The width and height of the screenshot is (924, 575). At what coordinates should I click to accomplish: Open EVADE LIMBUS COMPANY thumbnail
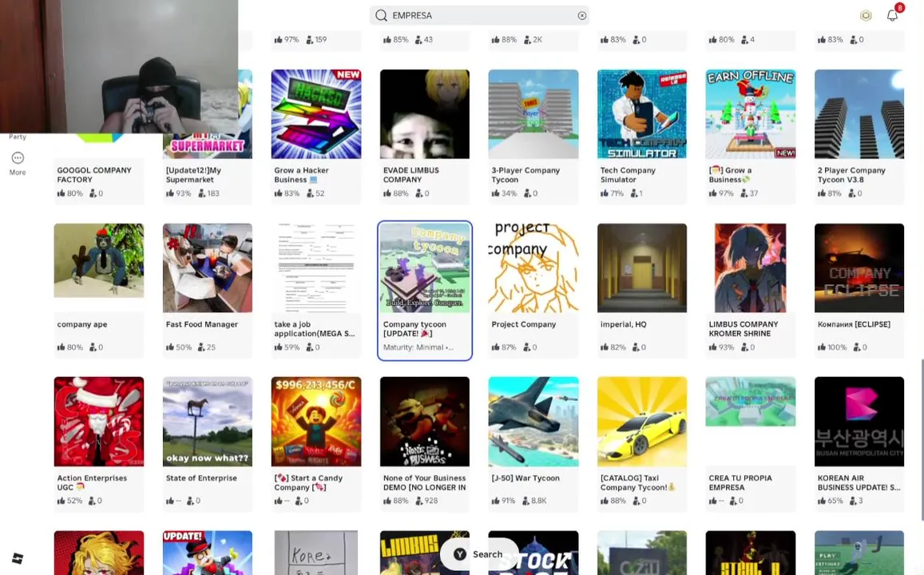point(425,114)
